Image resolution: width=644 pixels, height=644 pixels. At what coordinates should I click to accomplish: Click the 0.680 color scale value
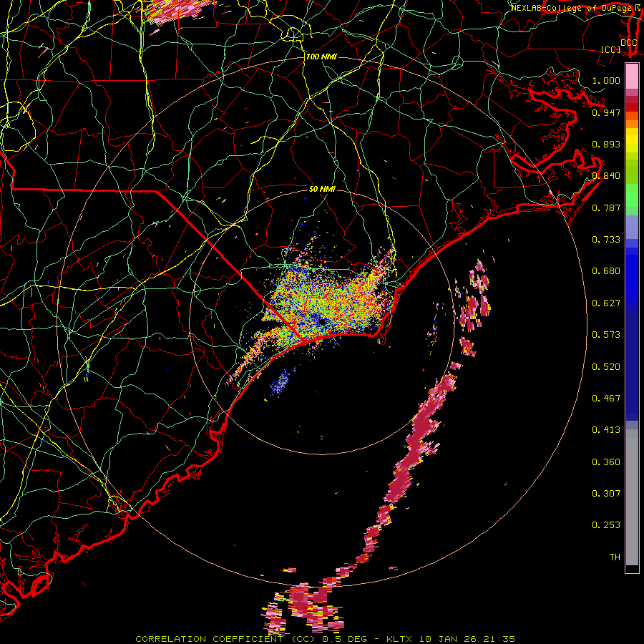(x=606, y=270)
